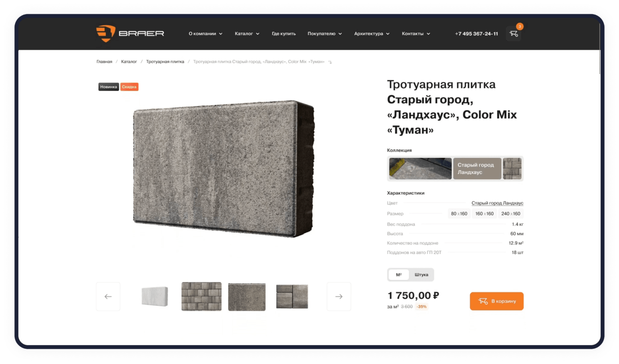This screenshot has width=619, height=364.
Task: Select the white tile thumbnail
Action: pos(155,297)
